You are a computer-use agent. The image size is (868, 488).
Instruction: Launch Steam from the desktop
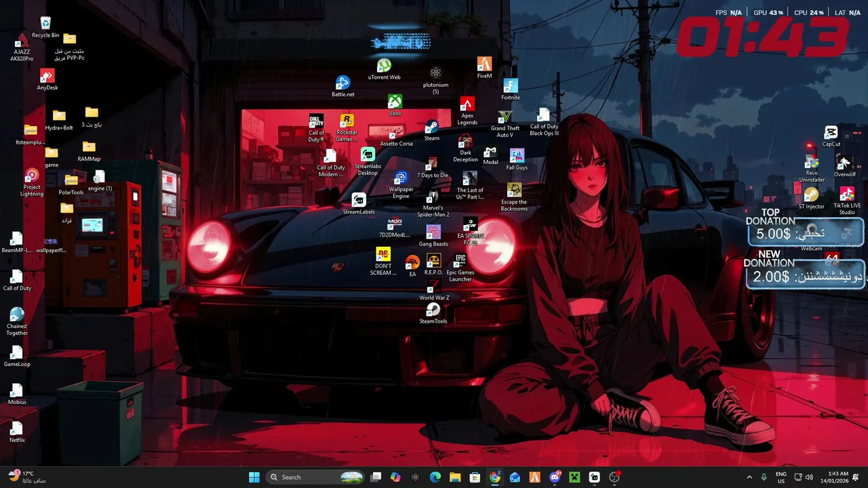tap(432, 131)
